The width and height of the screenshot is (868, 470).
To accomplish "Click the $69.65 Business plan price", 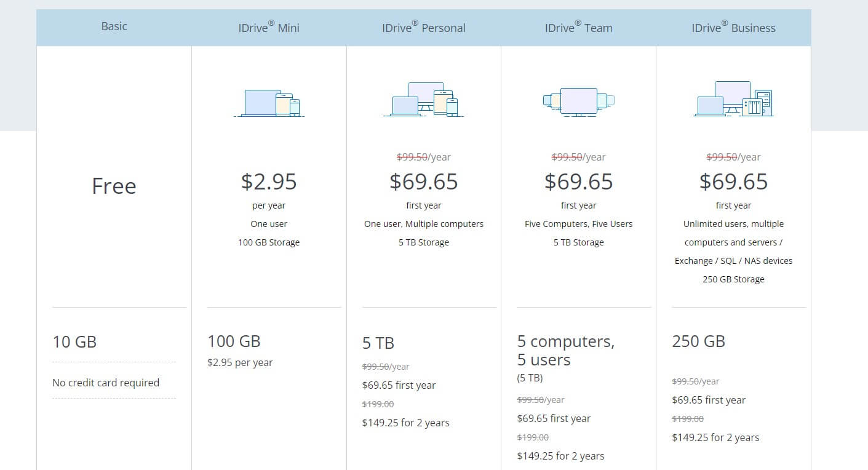I will [733, 181].
